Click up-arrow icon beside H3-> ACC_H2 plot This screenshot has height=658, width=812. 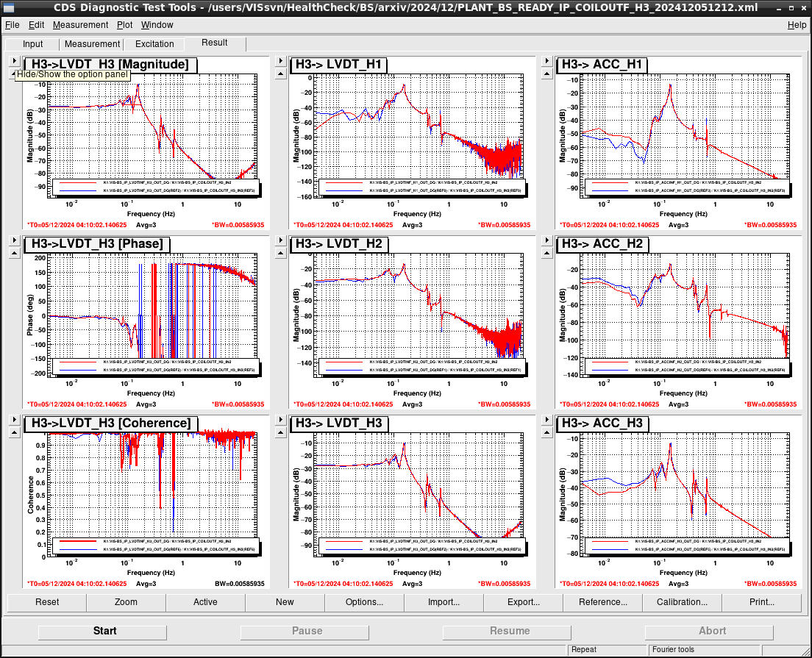(547, 253)
